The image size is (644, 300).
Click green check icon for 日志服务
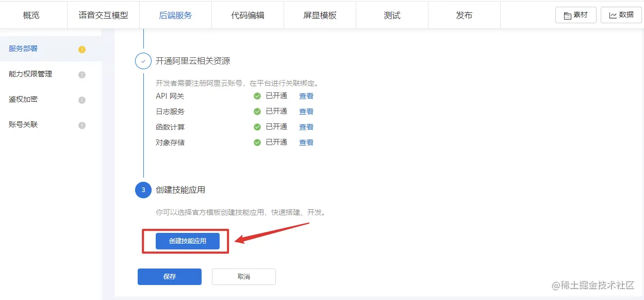[257, 112]
